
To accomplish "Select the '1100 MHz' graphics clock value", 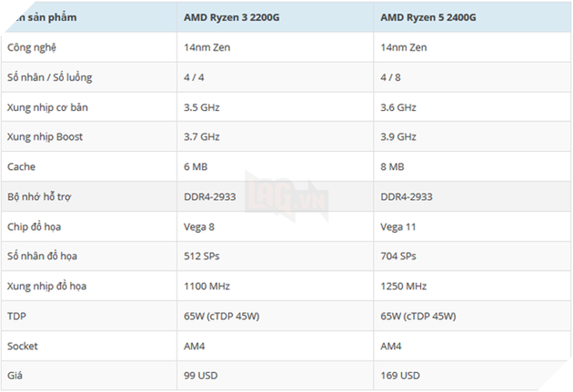I will (206, 286).
